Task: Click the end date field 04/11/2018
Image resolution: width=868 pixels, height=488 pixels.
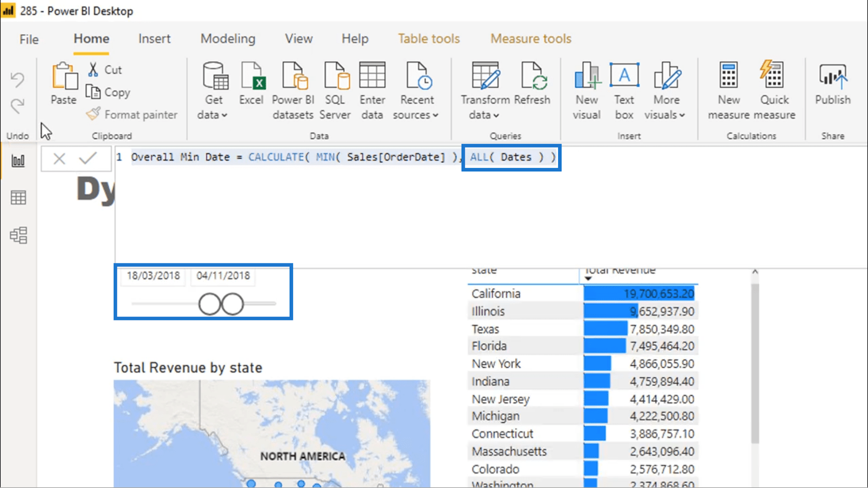Action: pos(223,275)
